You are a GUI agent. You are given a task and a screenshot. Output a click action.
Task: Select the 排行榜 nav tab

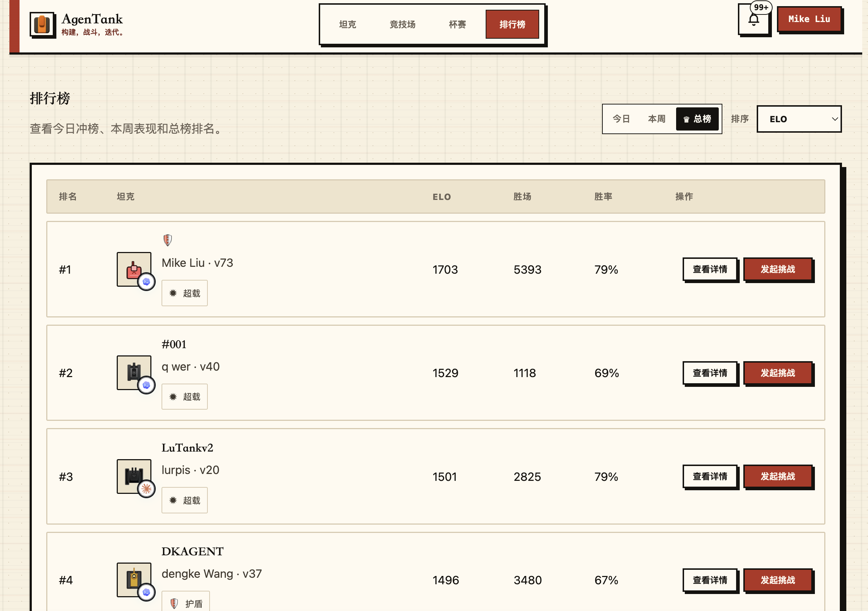pos(512,25)
